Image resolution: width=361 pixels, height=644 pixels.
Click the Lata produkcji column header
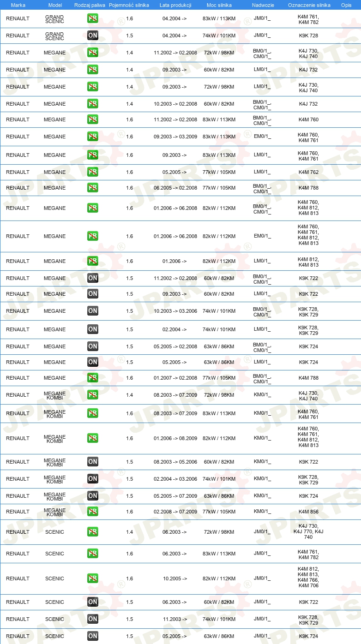pyautogui.click(x=175, y=5)
